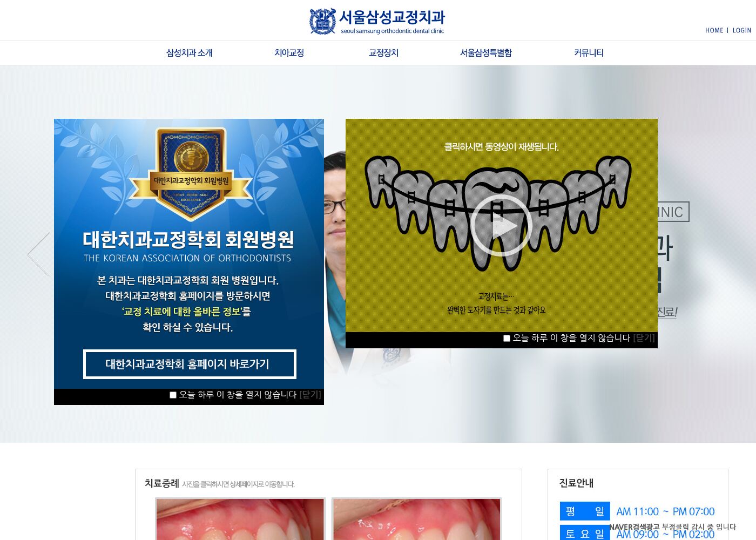
Task: Open the LOGIN link
Action: point(741,30)
